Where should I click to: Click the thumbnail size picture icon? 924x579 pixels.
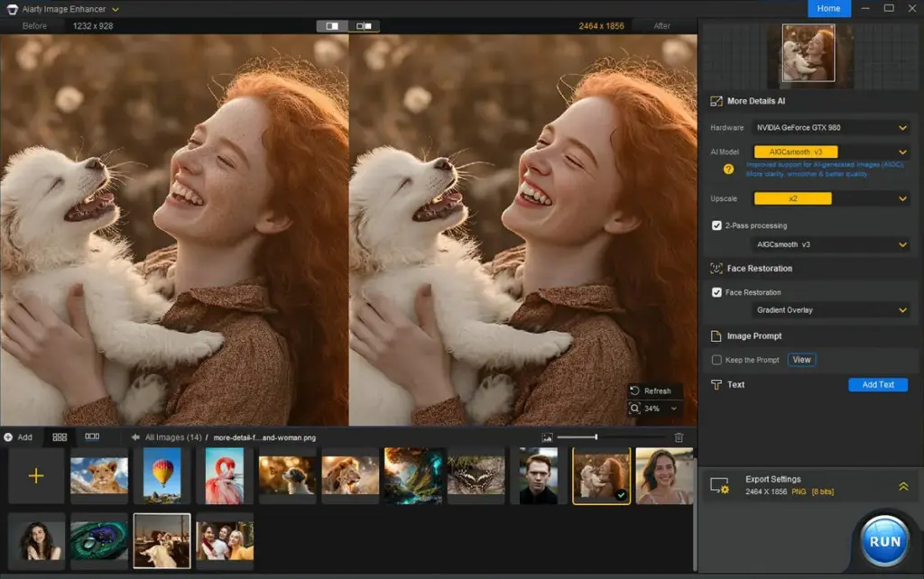pyautogui.click(x=548, y=437)
